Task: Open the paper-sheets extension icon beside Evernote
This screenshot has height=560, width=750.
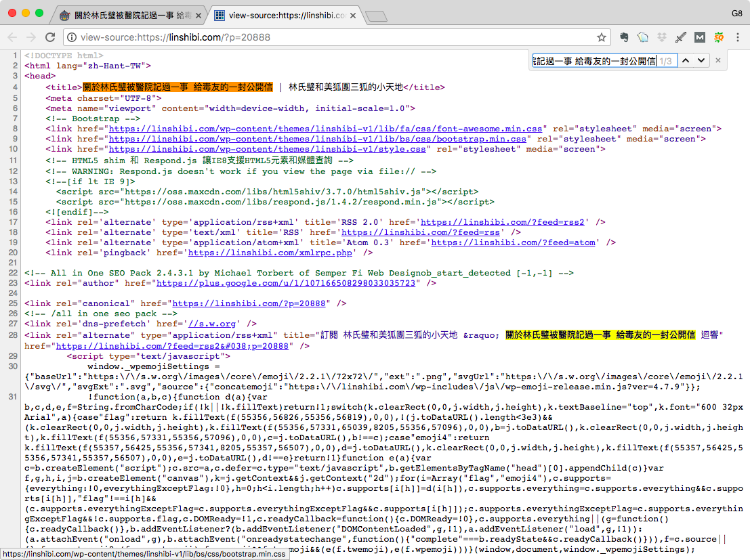Action: tap(643, 37)
